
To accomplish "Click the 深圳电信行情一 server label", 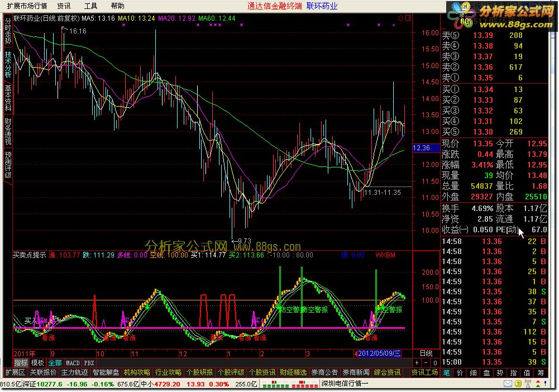I will [345, 384].
